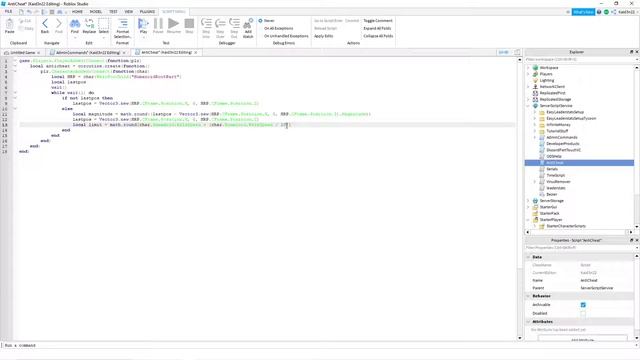The image size is (640, 360).
Task: Click the code editor vertical scrollbar
Action: (x=520, y=199)
